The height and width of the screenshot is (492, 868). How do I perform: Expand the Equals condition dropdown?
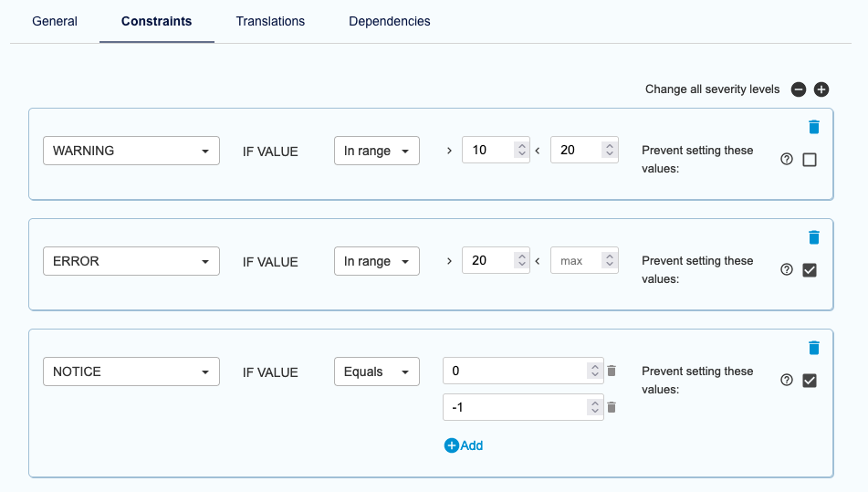pyautogui.click(x=376, y=372)
